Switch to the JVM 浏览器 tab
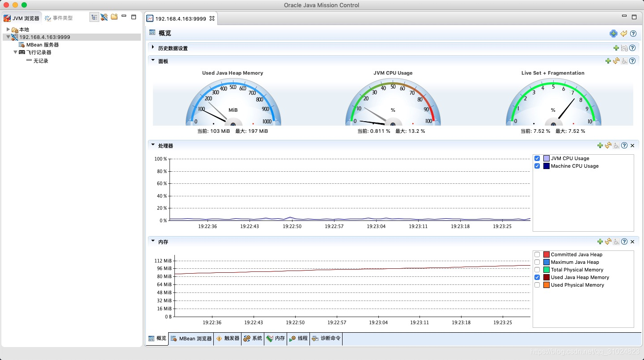This screenshot has width=644, height=360. point(21,18)
